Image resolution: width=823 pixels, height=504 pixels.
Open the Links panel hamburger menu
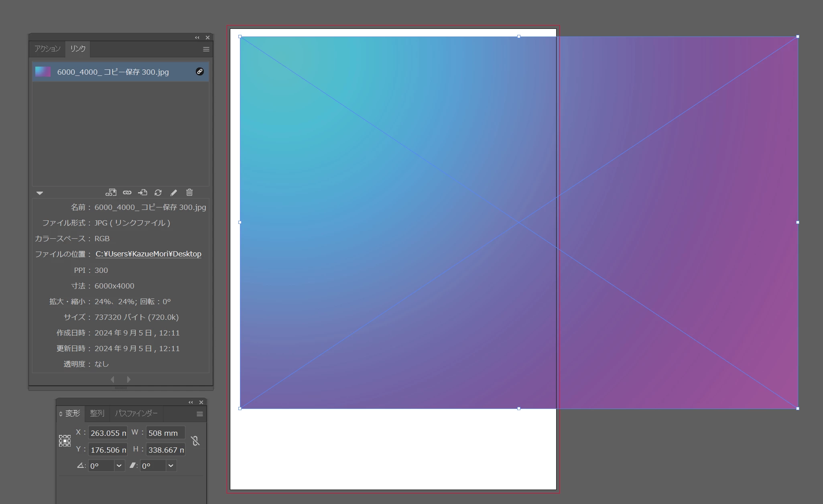click(206, 49)
